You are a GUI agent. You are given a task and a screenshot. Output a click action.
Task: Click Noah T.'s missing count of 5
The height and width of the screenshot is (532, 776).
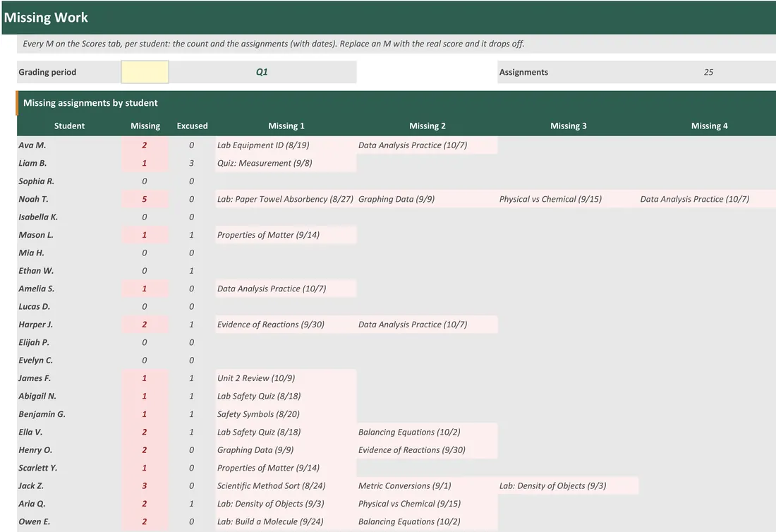145,199
